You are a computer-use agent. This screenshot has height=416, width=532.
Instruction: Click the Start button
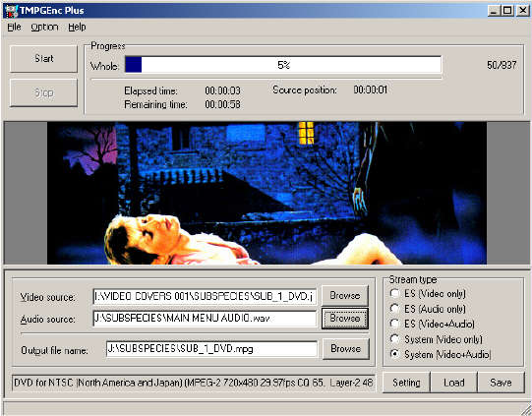click(x=44, y=59)
